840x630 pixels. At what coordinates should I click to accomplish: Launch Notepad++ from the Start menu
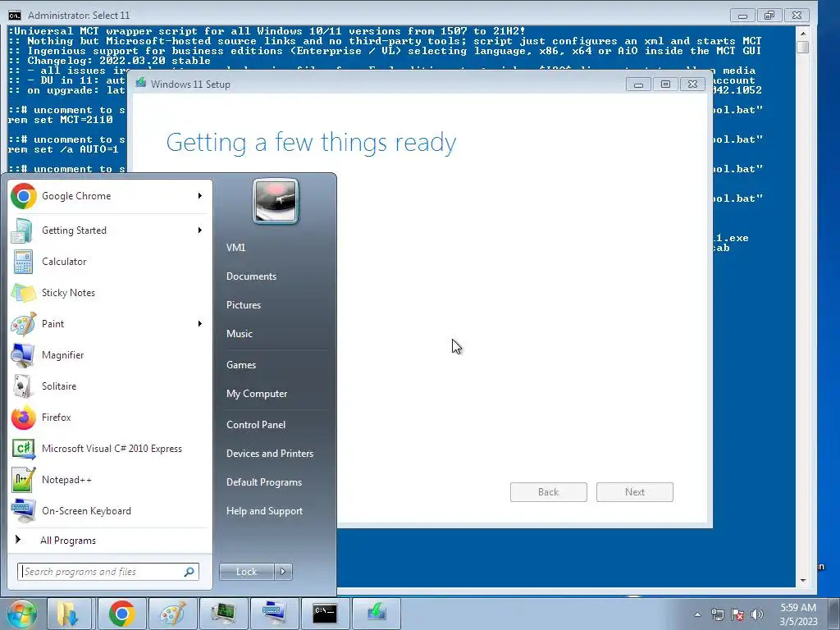click(109, 479)
